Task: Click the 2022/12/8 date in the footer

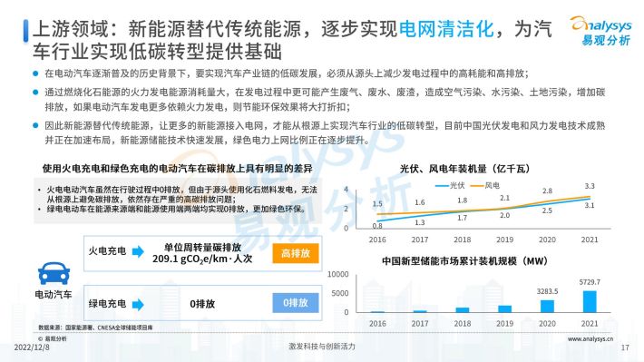Action: point(32,347)
